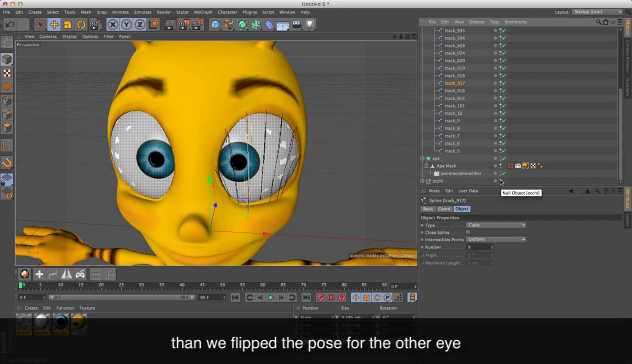Open the viewport Cameras menu
Viewport: 632px width, 364px height.
point(48,37)
